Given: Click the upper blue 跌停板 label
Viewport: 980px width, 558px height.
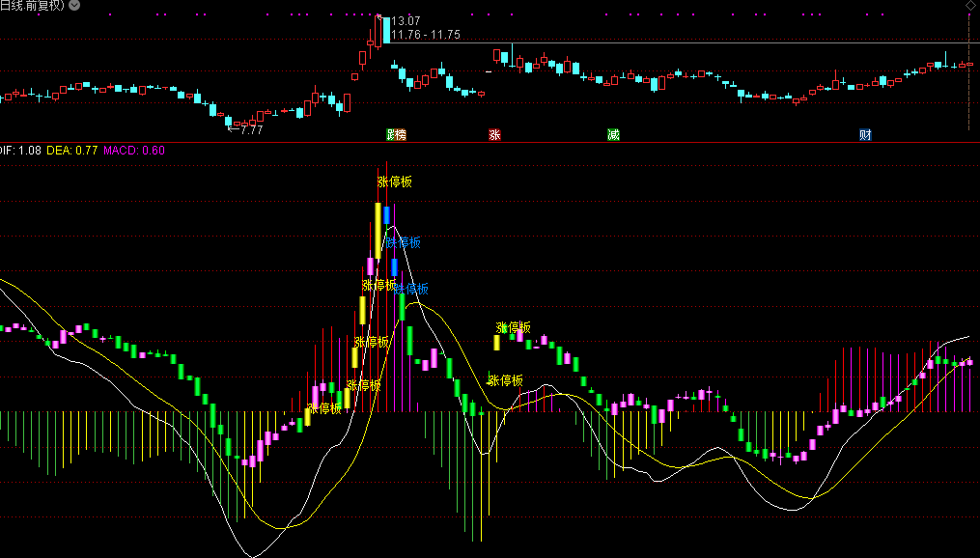Looking at the screenshot, I should [x=404, y=241].
